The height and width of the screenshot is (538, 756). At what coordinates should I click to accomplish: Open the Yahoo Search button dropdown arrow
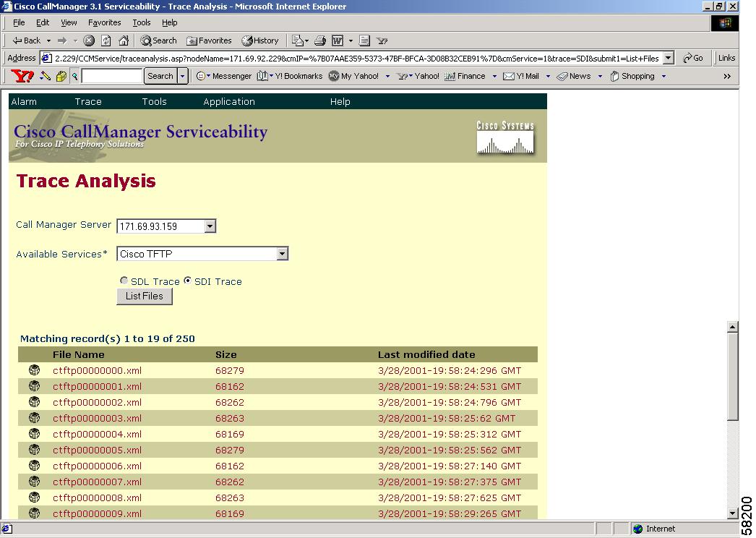tap(182, 76)
